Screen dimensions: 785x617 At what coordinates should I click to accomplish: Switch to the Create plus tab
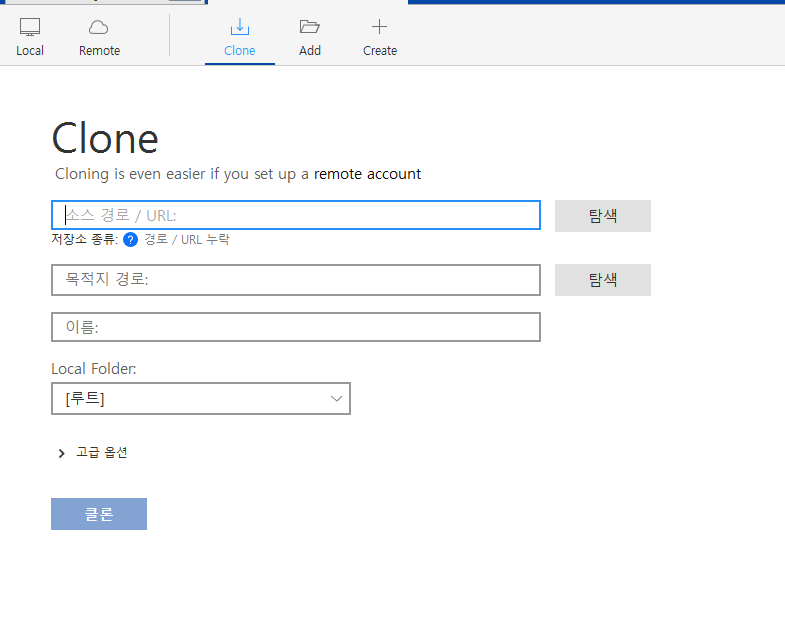coord(380,38)
